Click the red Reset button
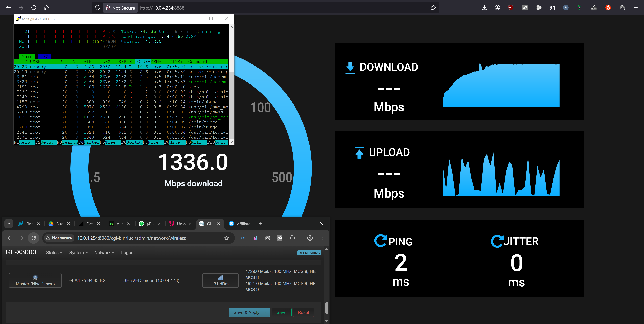This screenshot has height=324, width=644. point(303,312)
